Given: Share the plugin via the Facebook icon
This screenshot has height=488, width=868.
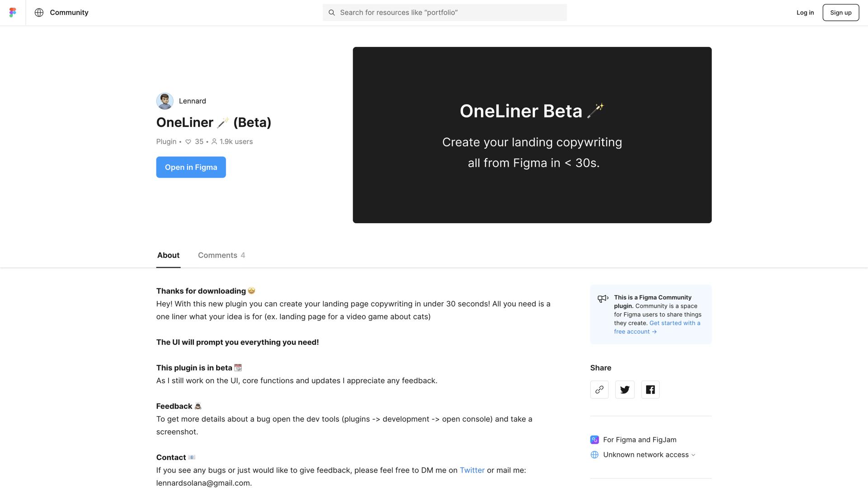Looking at the screenshot, I should [x=650, y=389].
